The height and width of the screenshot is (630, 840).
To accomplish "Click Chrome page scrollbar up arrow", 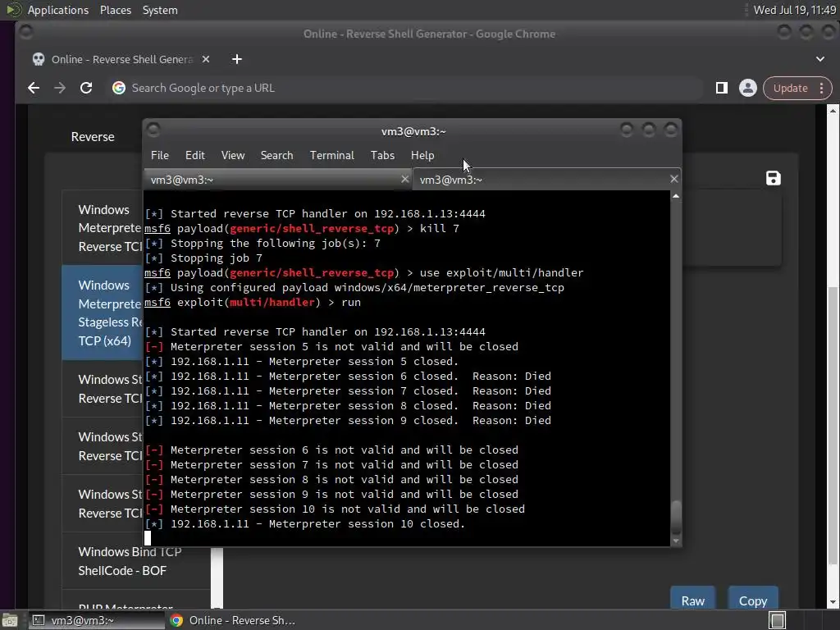I will [x=833, y=111].
